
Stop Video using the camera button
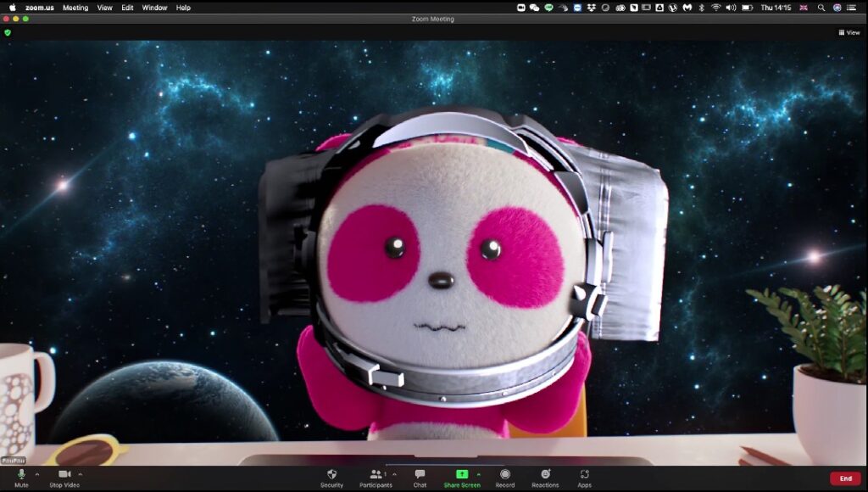click(64, 478)
